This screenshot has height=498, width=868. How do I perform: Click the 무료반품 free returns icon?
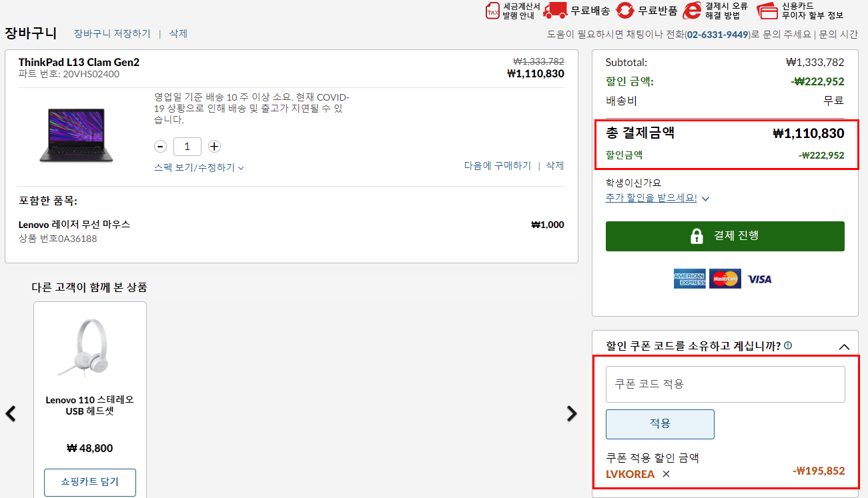tap(625, 11)
